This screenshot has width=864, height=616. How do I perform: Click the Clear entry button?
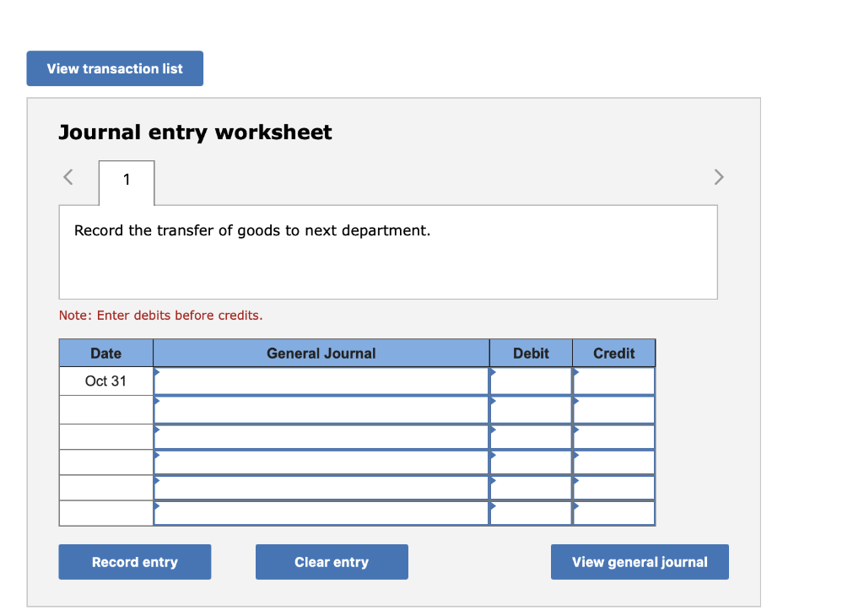[332, 561]
